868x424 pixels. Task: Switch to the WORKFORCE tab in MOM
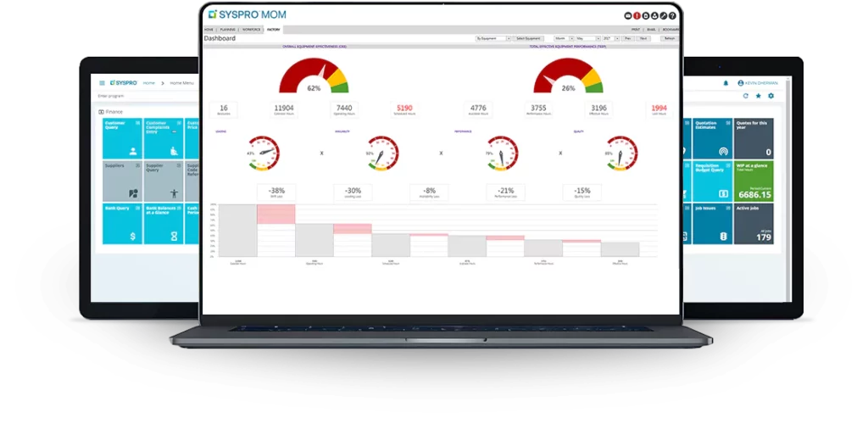tap(251, 30)
